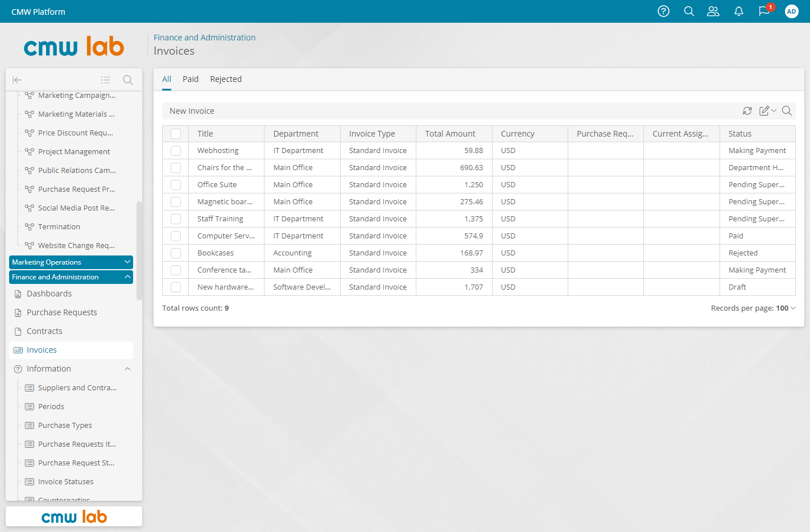Open Marketing Campaign process item
This screenshot has height=532, width=810.
click(x=77, y=96)
